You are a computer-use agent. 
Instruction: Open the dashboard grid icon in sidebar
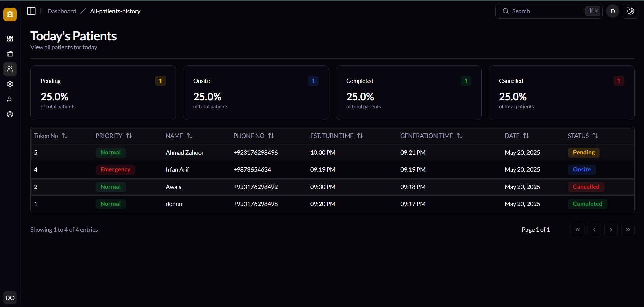10,39
